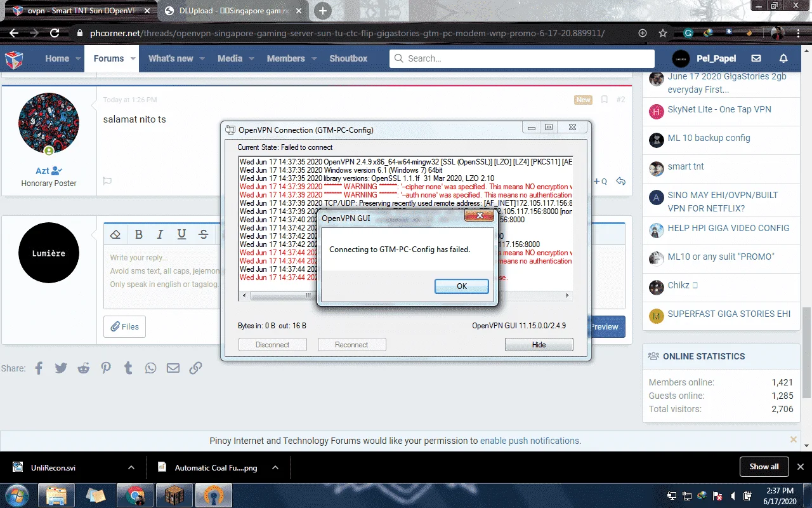
Task: Share the thread on Twitter
Action: pos(61,368)
